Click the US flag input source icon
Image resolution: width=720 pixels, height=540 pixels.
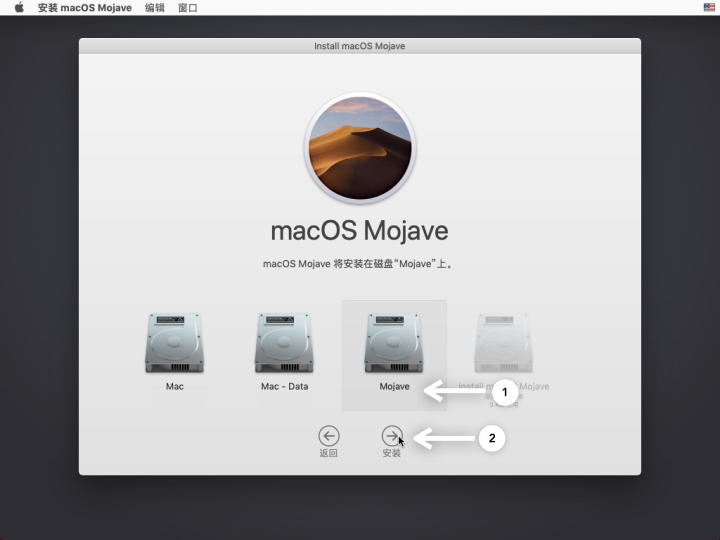click(x=709, y=7)
